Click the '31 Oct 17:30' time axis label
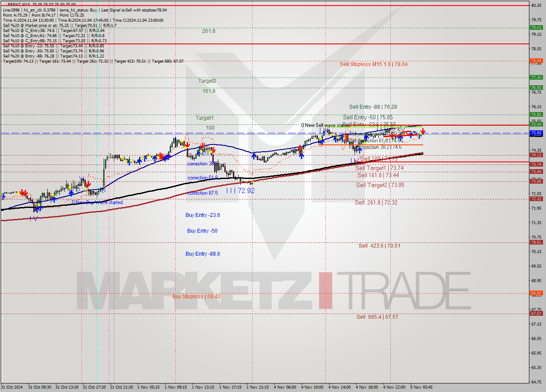 coord(94,387)
